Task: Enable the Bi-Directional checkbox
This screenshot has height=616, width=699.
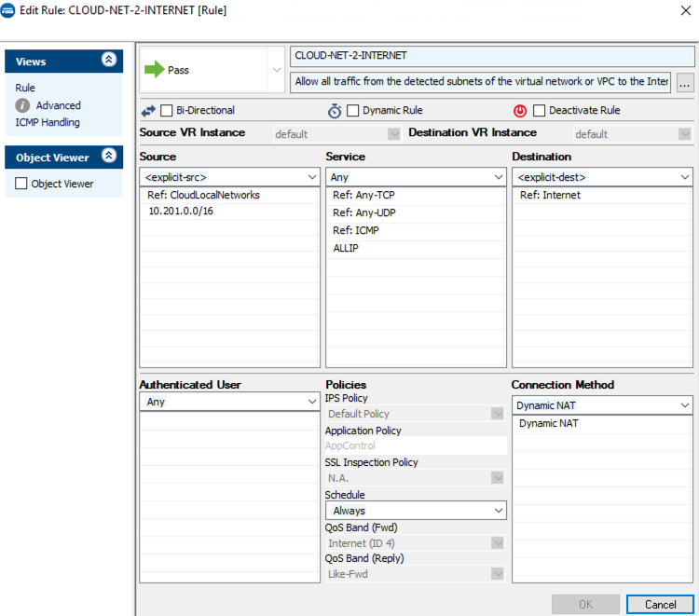Action: [168, 111]
